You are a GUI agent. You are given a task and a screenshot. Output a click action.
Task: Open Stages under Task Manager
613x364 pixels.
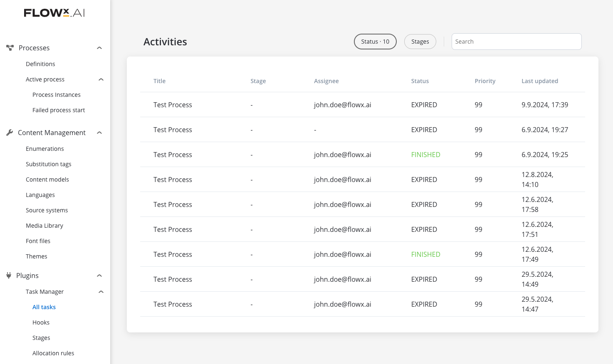tap(42, 338)
